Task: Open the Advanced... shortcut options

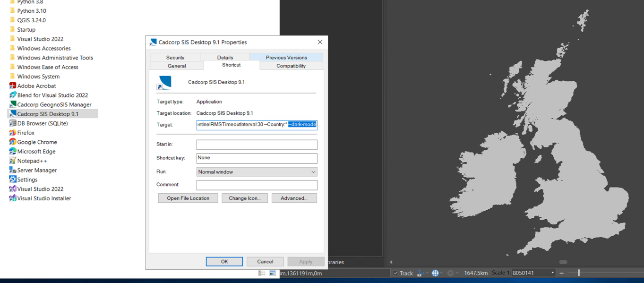Action: [294, 198]
